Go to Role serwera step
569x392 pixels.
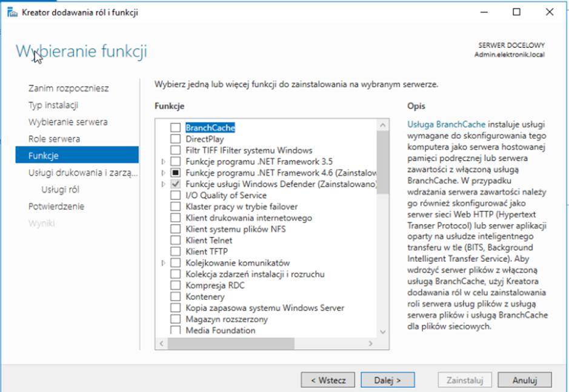click(54, 139)
